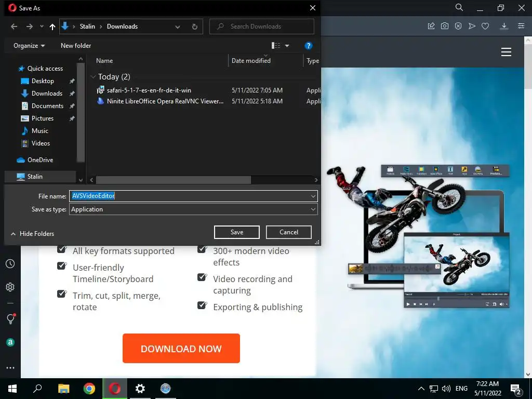
Task: Select Downloads in navigation pane
Action: point(47,94)
